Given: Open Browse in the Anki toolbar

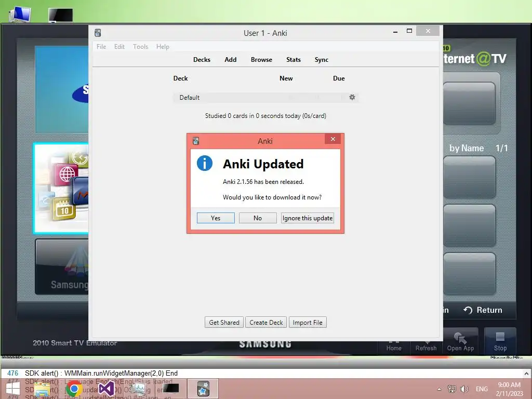Looking at the screenshot, I should pos(261,59).
